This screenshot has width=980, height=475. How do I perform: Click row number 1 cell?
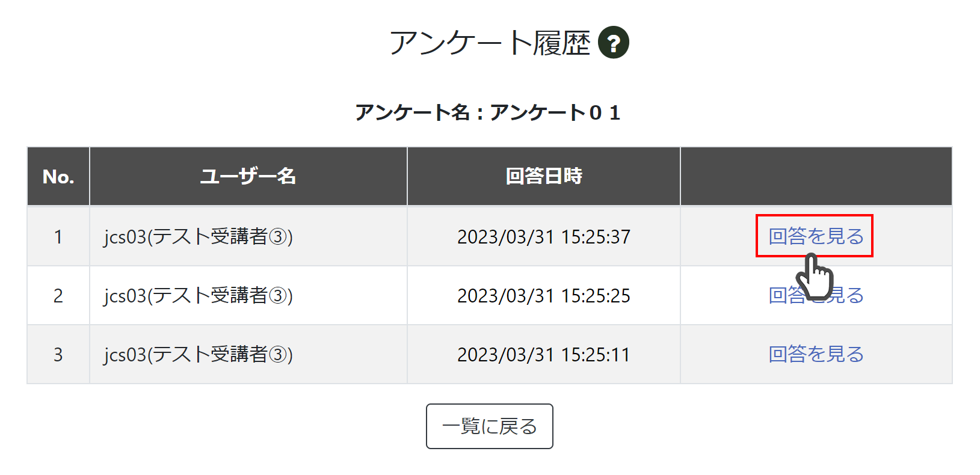pos(58,236)
